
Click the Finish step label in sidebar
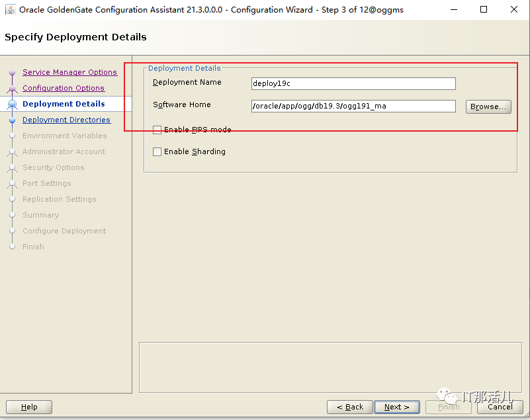pyautogui.click(x=33, y=247)
